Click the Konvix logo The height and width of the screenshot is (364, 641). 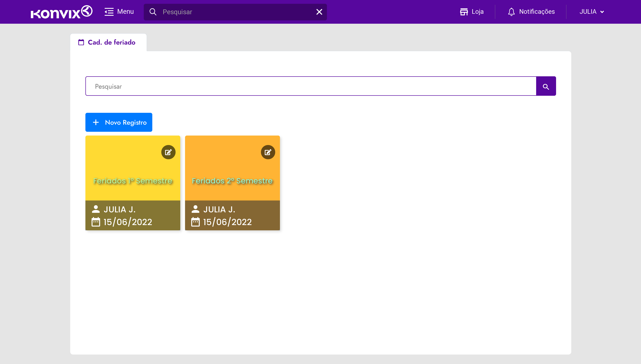coord(61,12)
